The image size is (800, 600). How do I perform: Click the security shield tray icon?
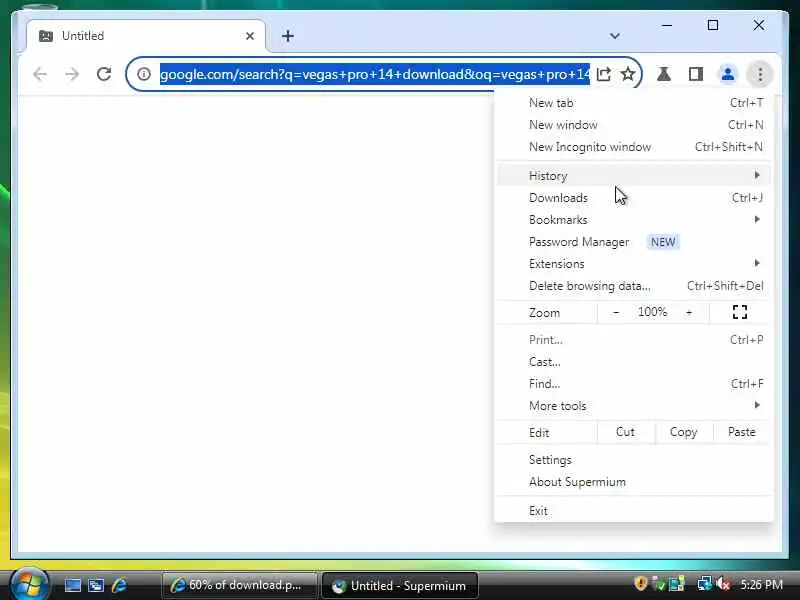(640, 584)
